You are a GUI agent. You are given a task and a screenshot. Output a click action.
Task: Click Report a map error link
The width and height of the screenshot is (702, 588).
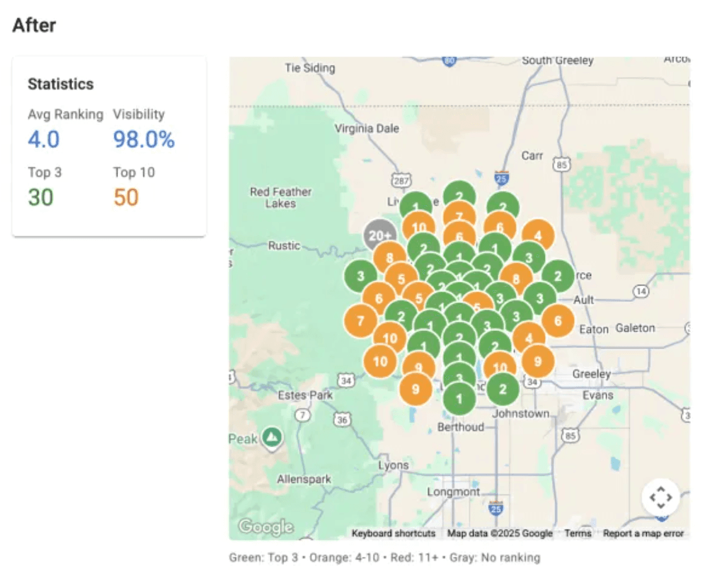point(643,533)
